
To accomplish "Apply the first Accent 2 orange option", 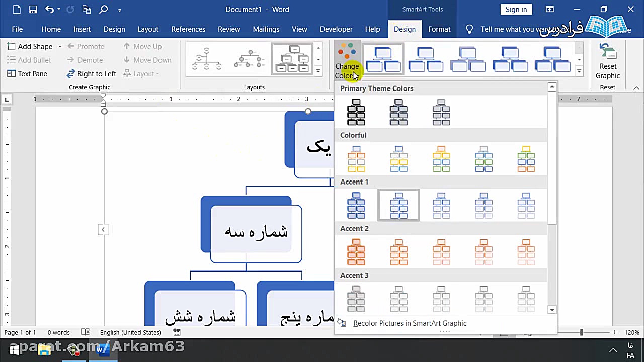I will pyautogui.click(x=356, y=252).
